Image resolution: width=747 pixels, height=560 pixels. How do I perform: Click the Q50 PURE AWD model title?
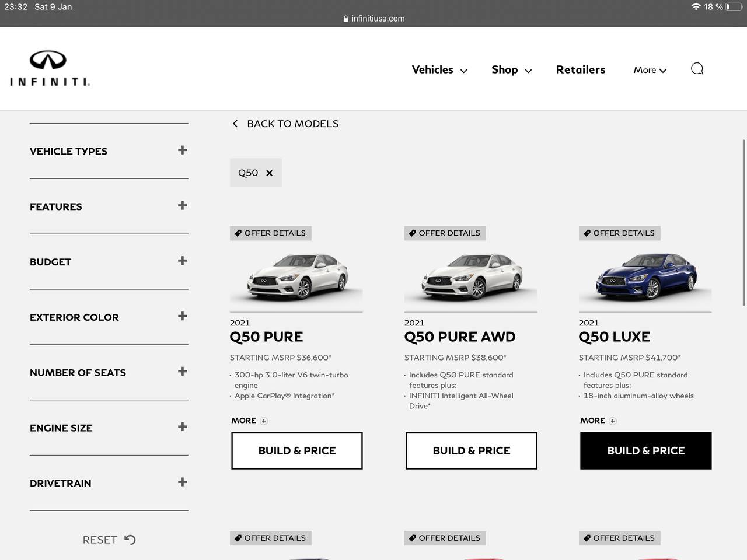(x=460, y=337)
